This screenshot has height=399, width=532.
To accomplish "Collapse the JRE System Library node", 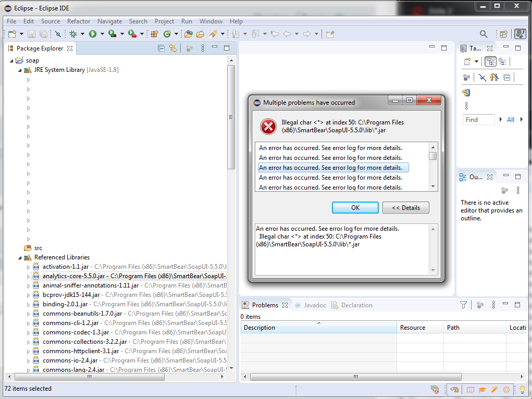I will pyautogui.click(x=20, y=70).
